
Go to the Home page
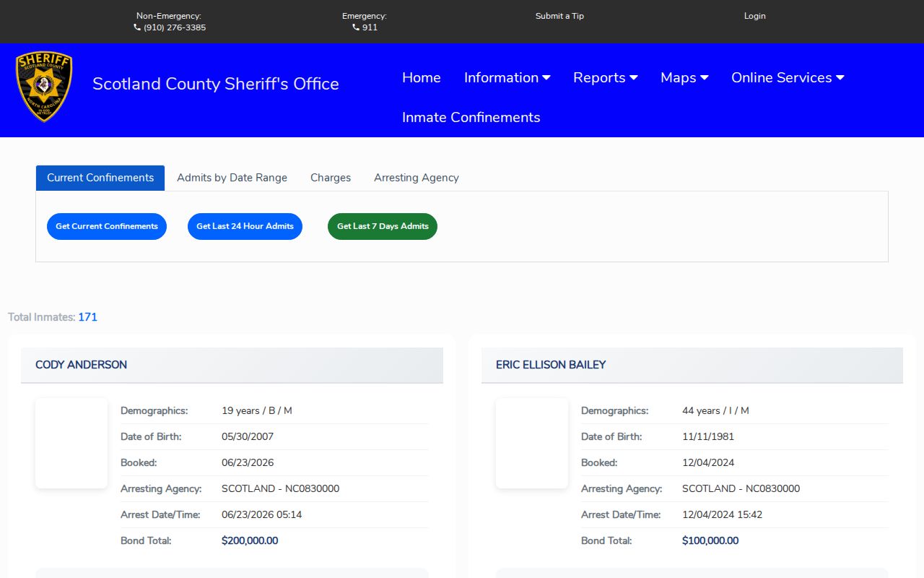[x=422, y=77]
